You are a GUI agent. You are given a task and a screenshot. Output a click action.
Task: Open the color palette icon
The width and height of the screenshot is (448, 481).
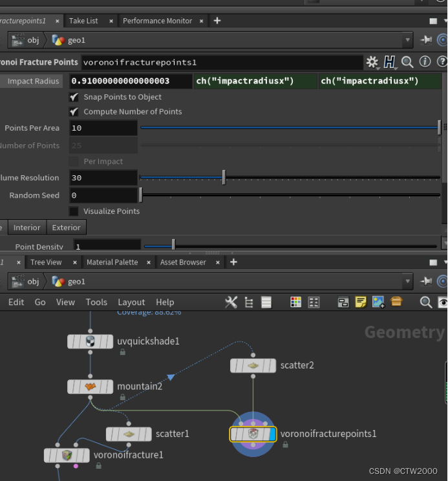295,302
